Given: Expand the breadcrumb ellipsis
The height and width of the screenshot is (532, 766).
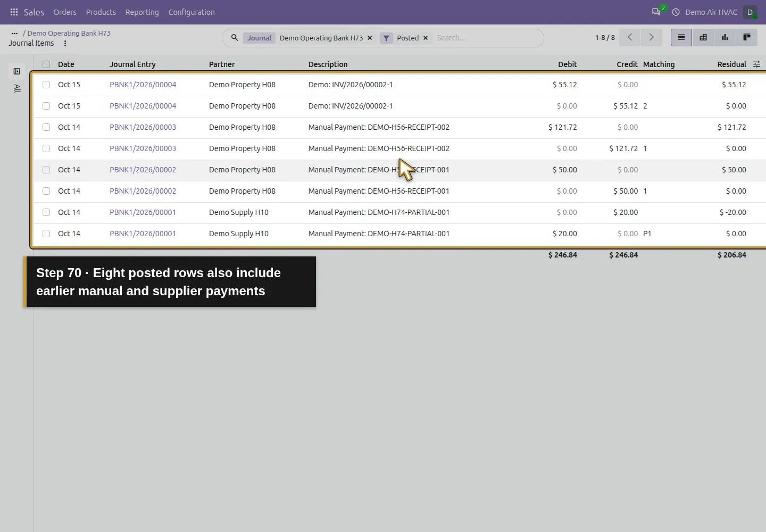Looking at the screenshot, I should (14, 33).
